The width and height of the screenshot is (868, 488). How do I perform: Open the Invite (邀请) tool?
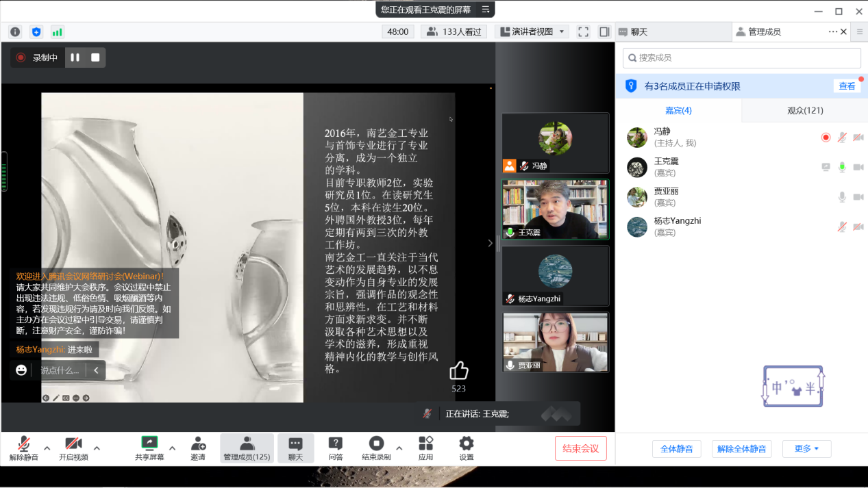[198, 448]
